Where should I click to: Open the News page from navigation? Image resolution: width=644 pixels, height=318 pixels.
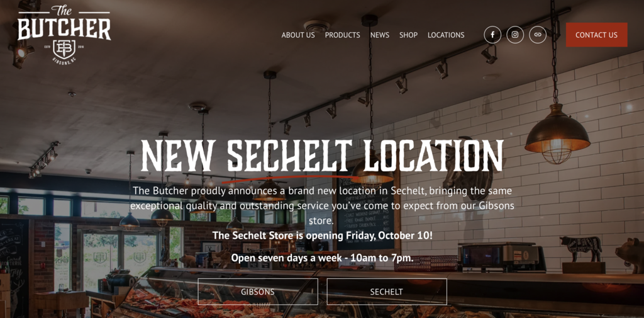tap(380, 35)
